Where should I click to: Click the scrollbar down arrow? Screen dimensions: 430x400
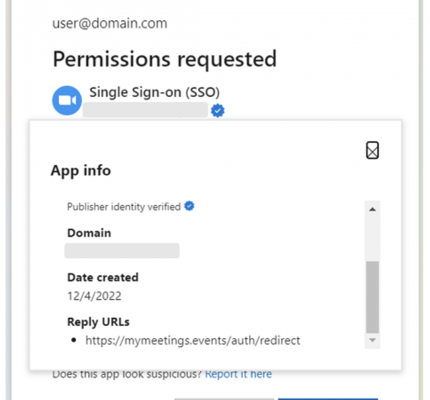[x=373, y=340]
